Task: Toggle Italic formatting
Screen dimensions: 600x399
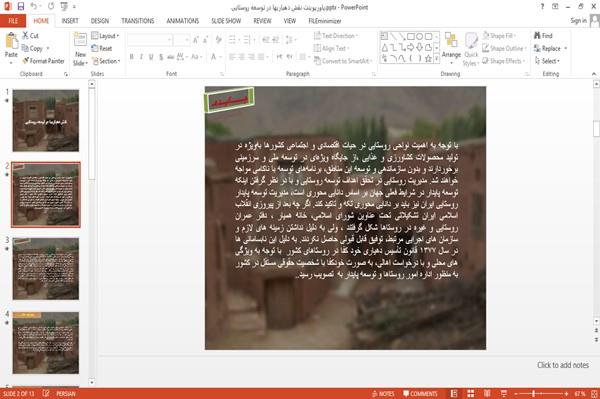Action: 141,57
